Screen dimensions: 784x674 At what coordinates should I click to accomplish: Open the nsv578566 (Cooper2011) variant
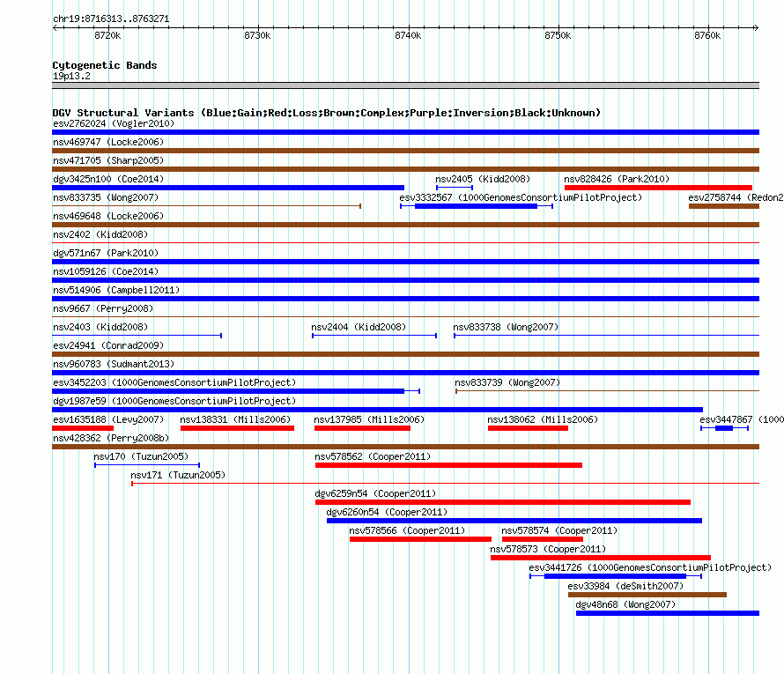(420, 539)
